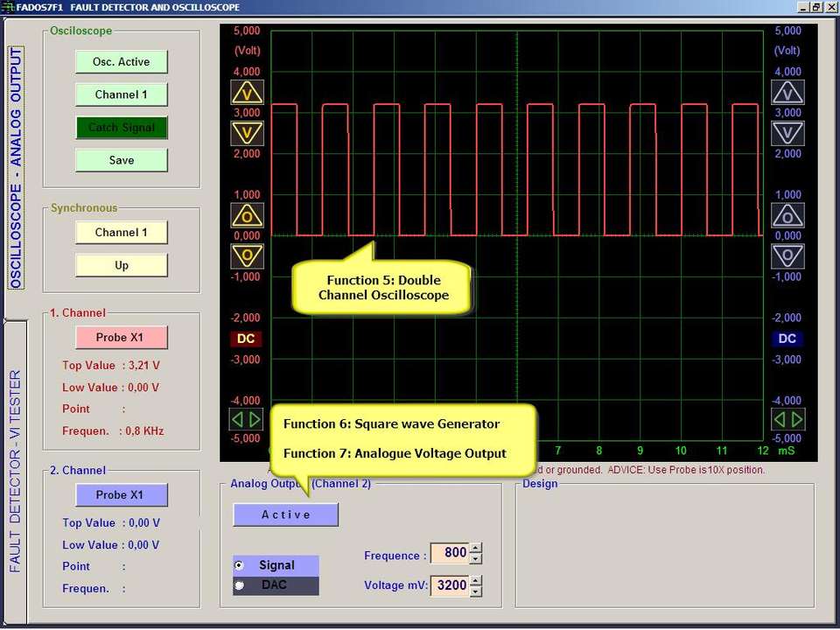This screenshot has height=630, width=840.
Task: Switch to the Fault Detector - VI Tester tab
Action: (x=16, y=471)
